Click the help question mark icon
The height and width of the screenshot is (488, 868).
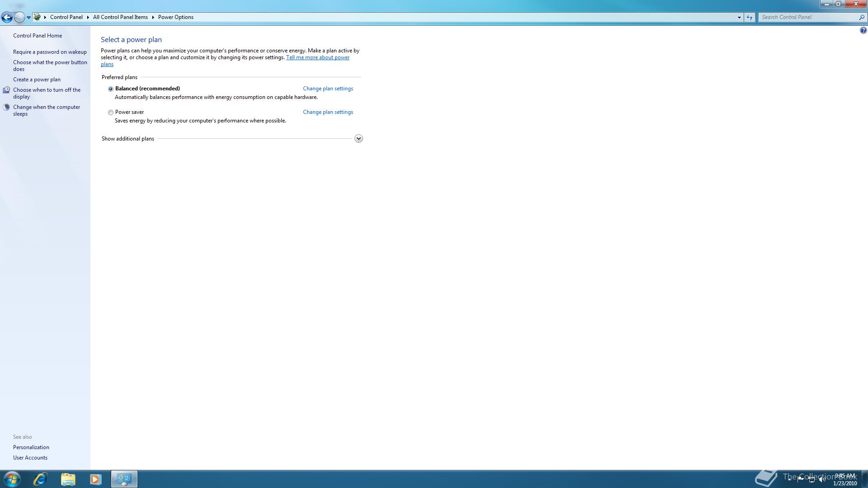[863, 30]
